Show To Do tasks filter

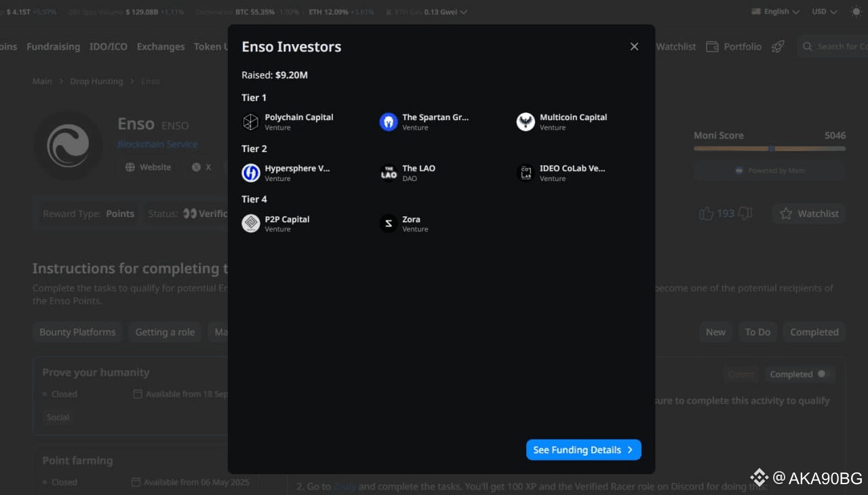(757, 332)
